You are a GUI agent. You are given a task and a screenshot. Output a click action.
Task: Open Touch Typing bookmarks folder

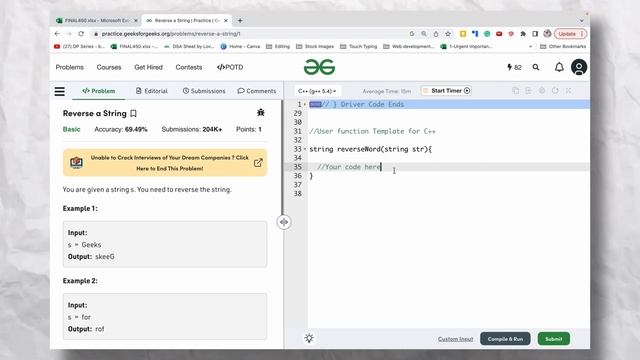pos(359,47)
